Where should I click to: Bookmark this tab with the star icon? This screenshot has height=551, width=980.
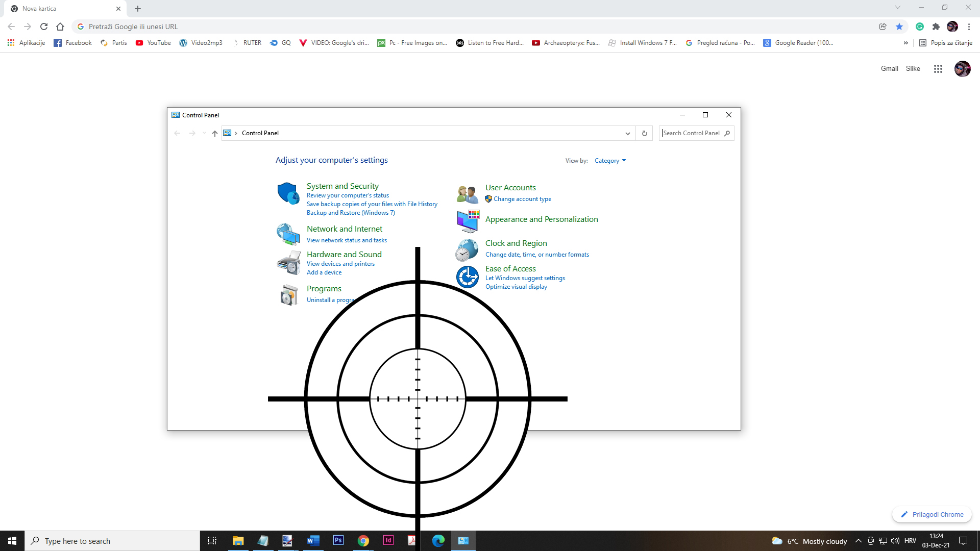pyautogui.click(x=899, y=27)
